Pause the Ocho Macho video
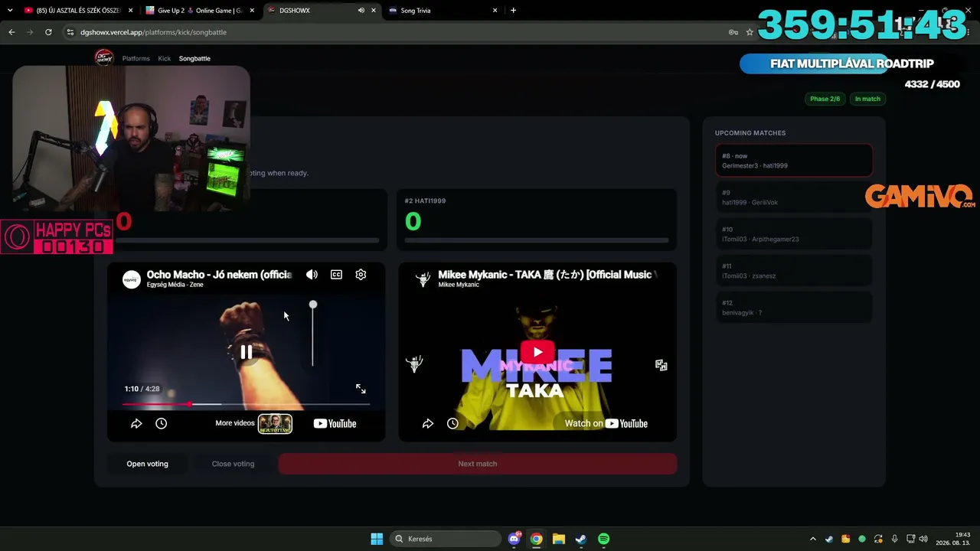 pos(246,352)
